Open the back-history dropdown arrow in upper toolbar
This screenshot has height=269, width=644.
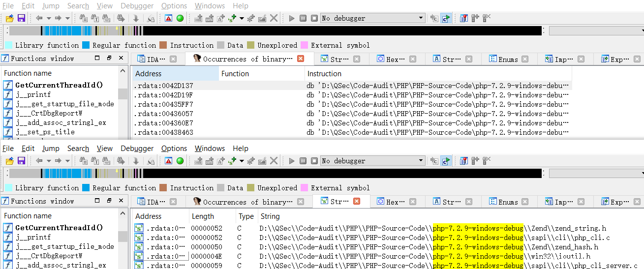[48, 18]
